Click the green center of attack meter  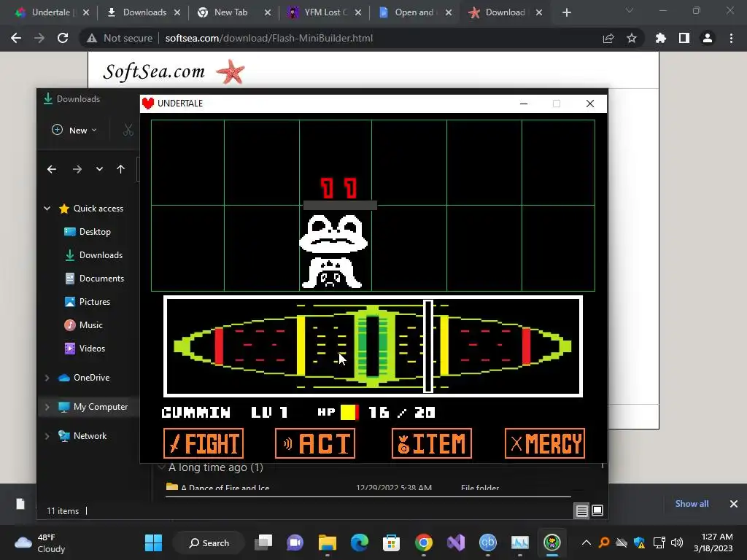(373, 346)
